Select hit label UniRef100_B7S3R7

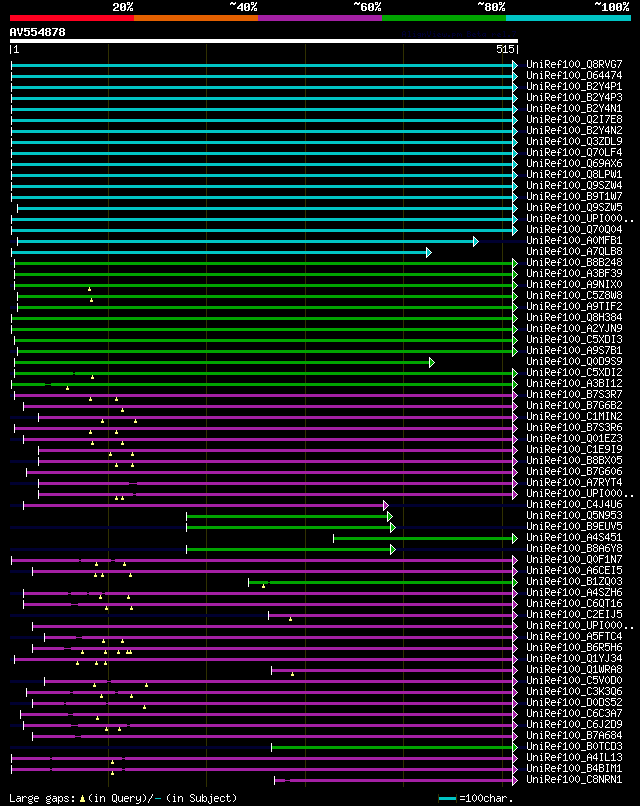pos(574,395)
